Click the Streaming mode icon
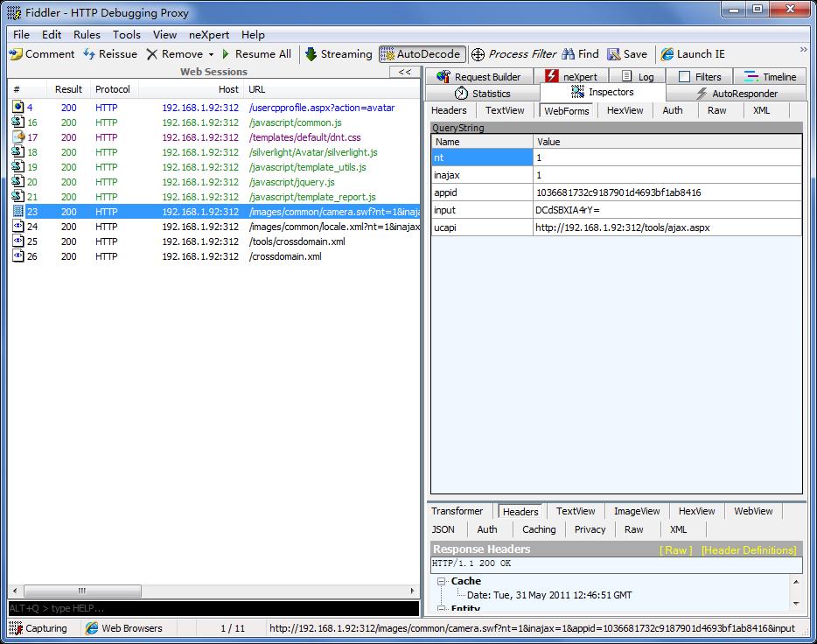817x644 pixels. point(311,54)
